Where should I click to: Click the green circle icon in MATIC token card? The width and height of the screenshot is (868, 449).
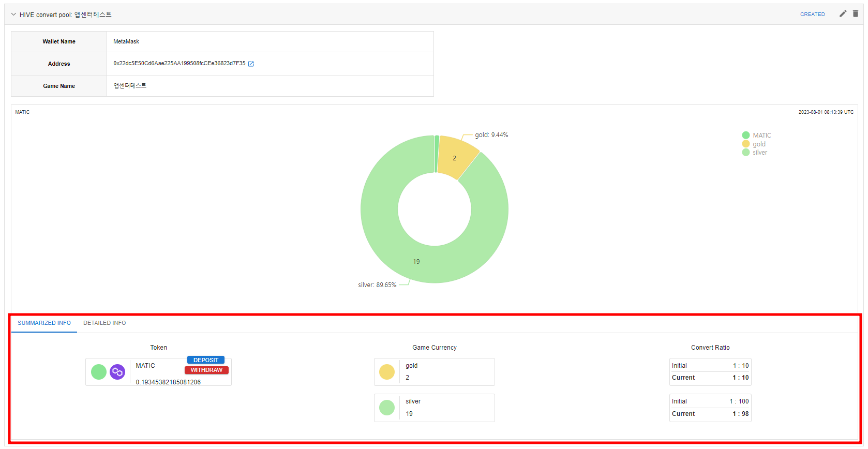(x=99, y=372)
